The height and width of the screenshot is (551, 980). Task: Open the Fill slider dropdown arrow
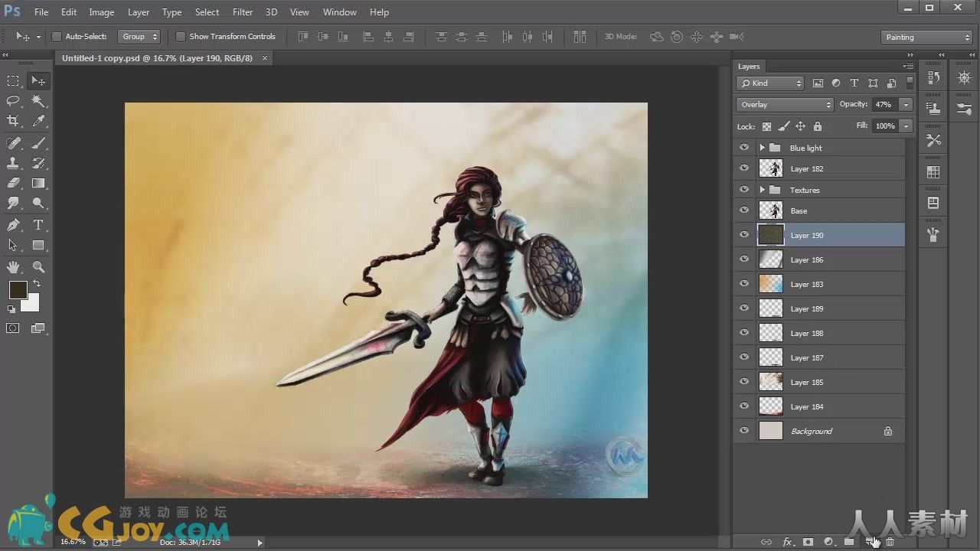(x=906, y=126)
